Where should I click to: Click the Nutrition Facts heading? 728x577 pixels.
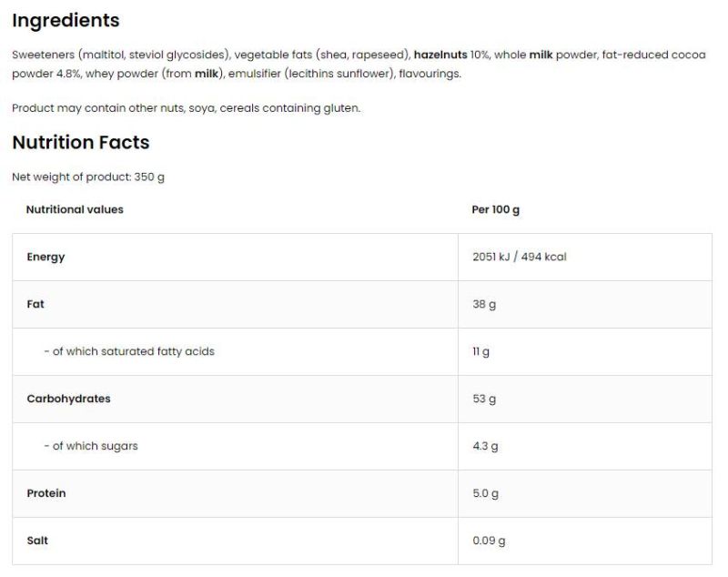click(80, 142)
